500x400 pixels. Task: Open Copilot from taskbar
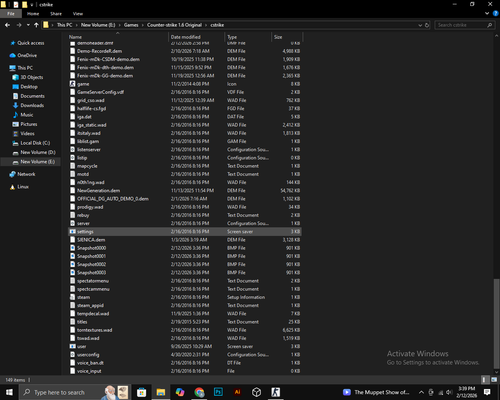click(180, 392)
